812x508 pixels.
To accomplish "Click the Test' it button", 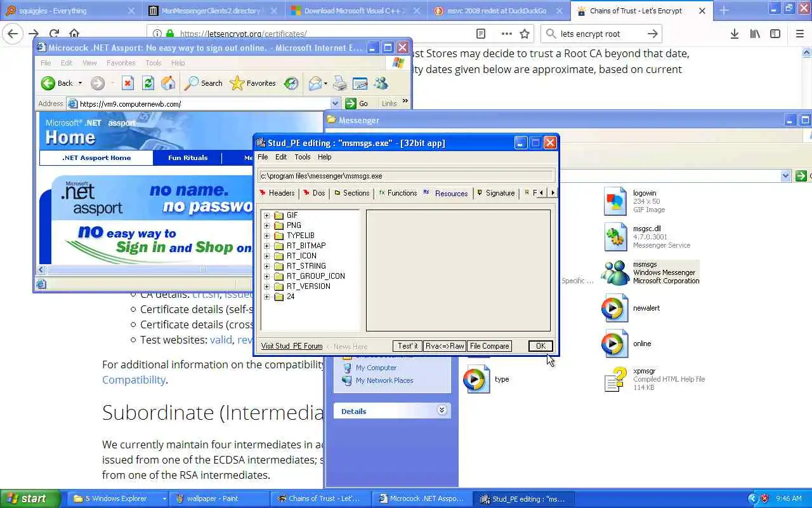I will coord(407,346).
